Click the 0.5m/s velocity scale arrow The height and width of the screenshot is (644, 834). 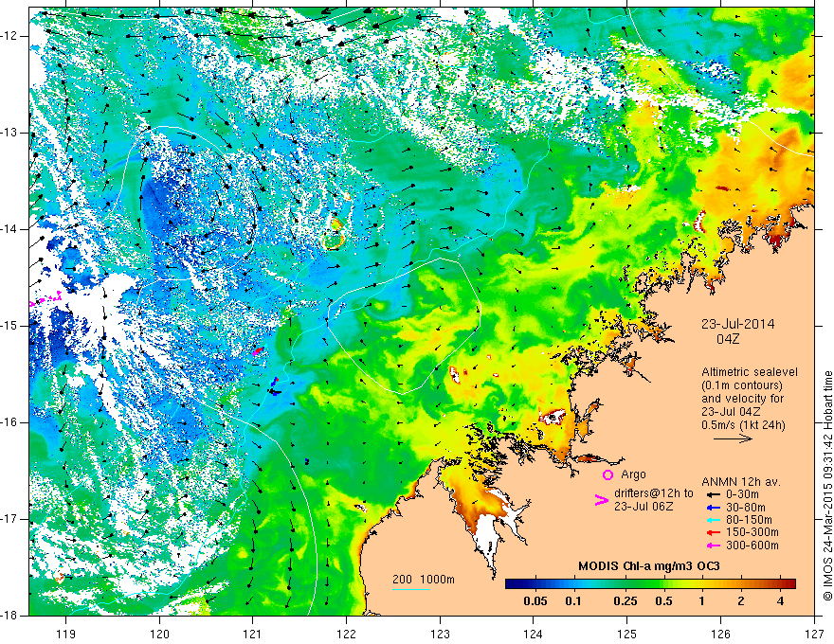click(x=733, y=438)
